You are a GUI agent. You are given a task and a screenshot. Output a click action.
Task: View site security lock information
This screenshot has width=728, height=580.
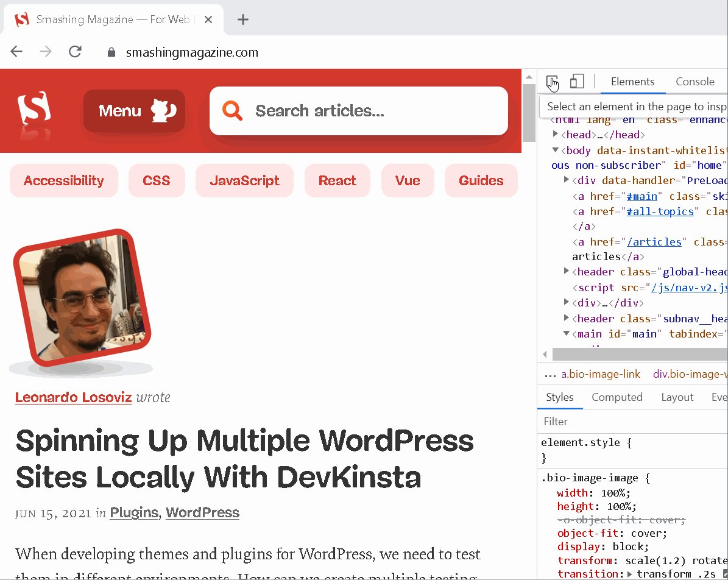point(111,52)
